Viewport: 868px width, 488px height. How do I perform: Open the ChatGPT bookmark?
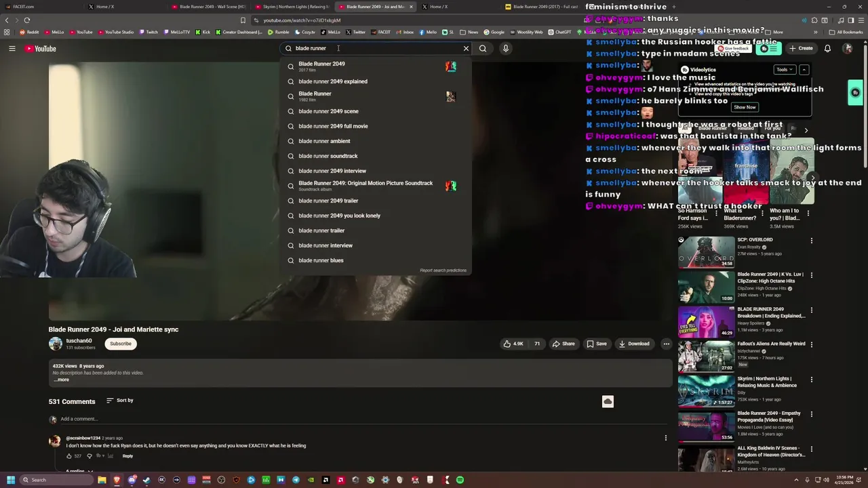click(560, 32)
